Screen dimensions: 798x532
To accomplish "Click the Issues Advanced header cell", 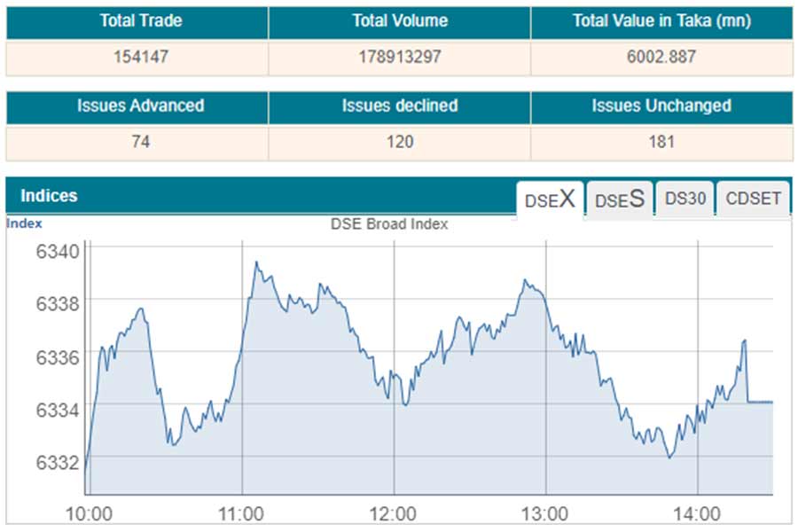I will (x=140, y=106).
